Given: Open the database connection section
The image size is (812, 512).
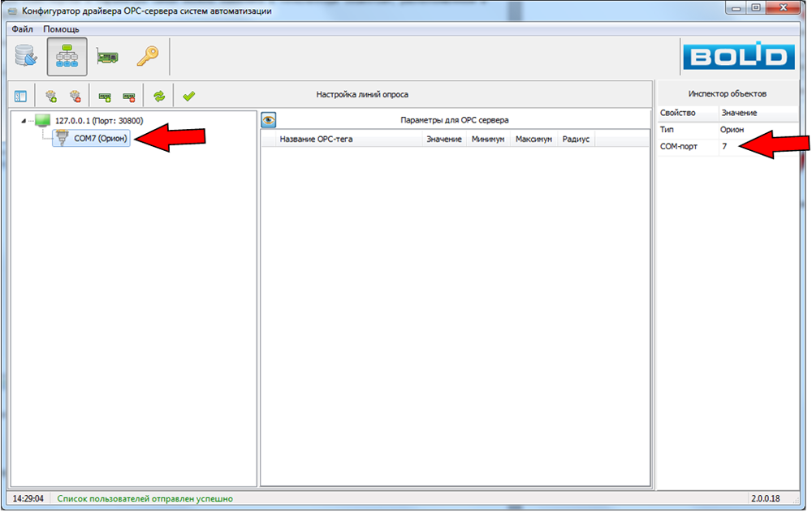Looking at the screenshot, I should [28, 57].
